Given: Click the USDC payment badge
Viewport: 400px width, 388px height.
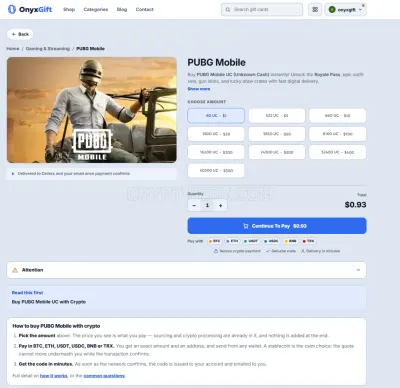Looking at the screenshot, I should 271,241.
